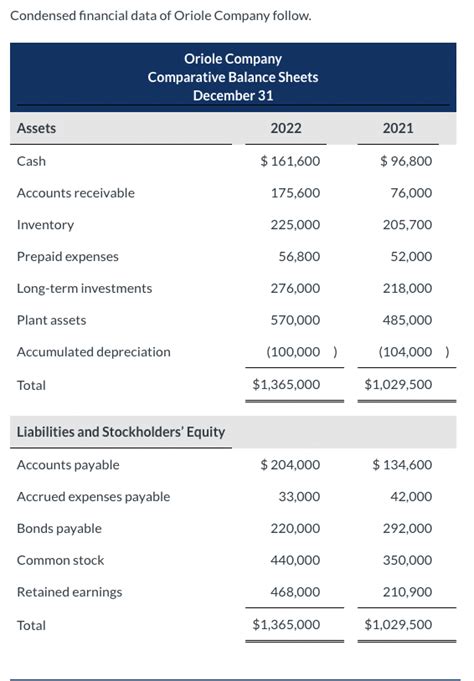The width and height of the screenshot is (474, 681).
Task: Click the Comparative Balance Sheets title
Action: pos(233,77)
